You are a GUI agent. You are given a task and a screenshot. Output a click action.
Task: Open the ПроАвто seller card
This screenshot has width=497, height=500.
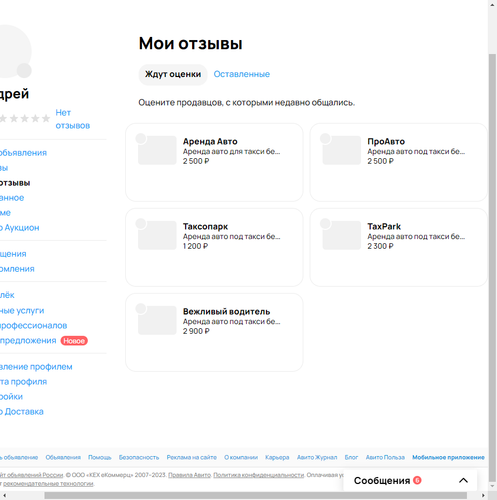pyautogui.click(x=399, y=162)
